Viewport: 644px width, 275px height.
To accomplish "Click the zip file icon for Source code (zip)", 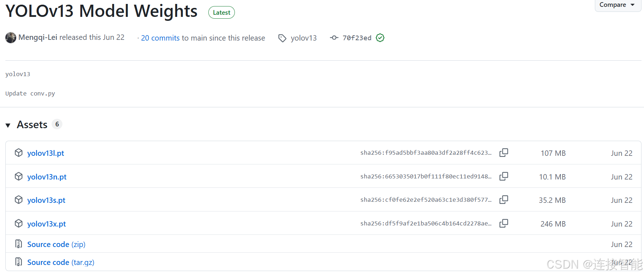I will tap(19, 244).
